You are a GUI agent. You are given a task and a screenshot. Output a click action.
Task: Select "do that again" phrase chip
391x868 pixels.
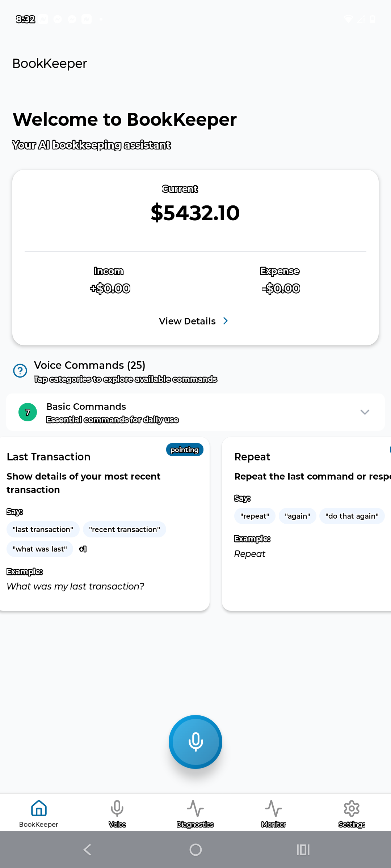click(x=352, y=516)
